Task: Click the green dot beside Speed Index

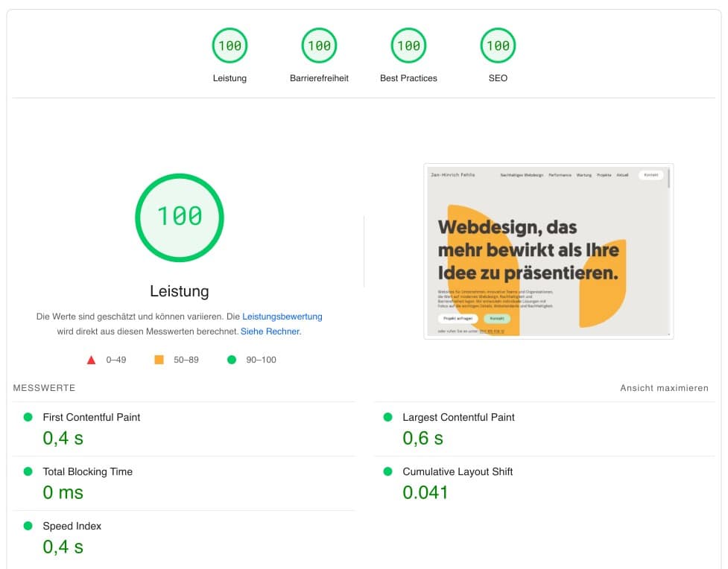Action: tap(28, 525)
